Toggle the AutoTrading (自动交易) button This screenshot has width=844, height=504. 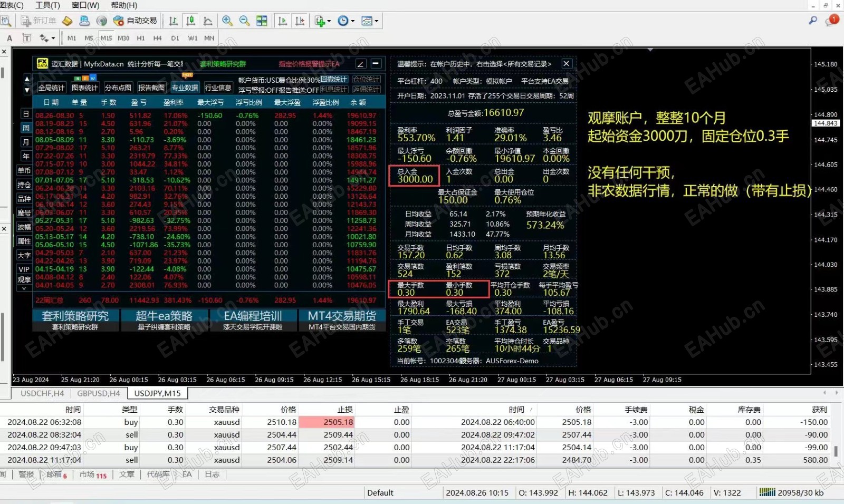point(135,21)
